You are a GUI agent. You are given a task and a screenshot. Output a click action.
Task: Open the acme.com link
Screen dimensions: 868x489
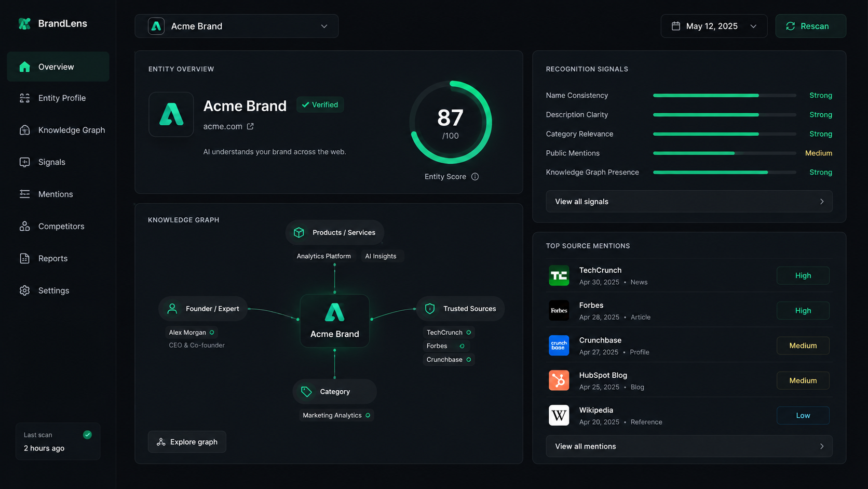click(223, 126)
